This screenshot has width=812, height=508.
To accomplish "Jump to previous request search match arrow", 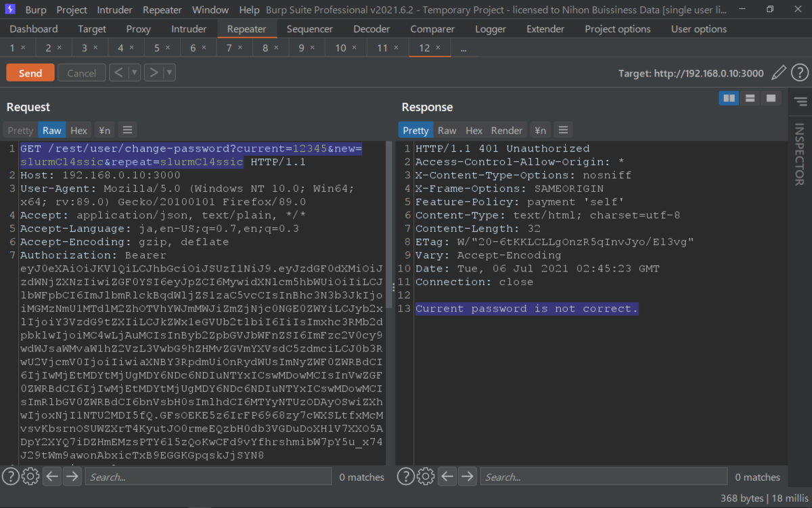I will pos(53,476).
